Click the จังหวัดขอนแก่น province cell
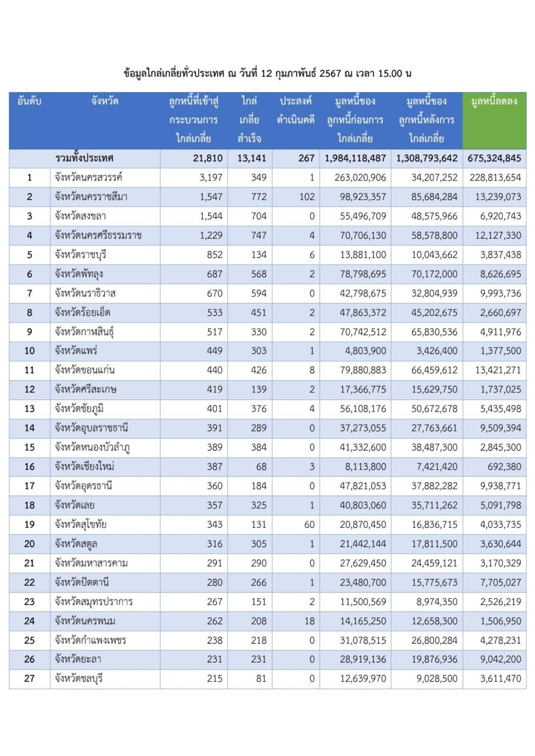 point(84,370)
